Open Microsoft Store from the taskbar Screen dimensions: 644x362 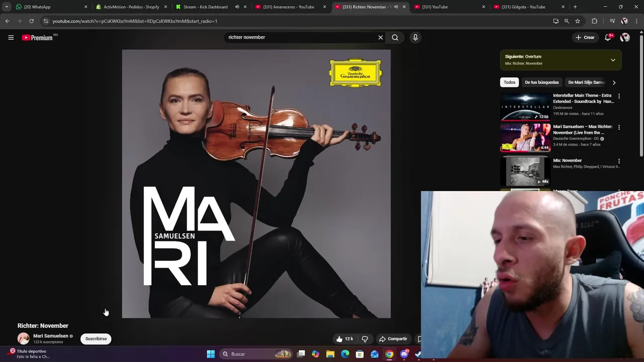coord(360,354)
